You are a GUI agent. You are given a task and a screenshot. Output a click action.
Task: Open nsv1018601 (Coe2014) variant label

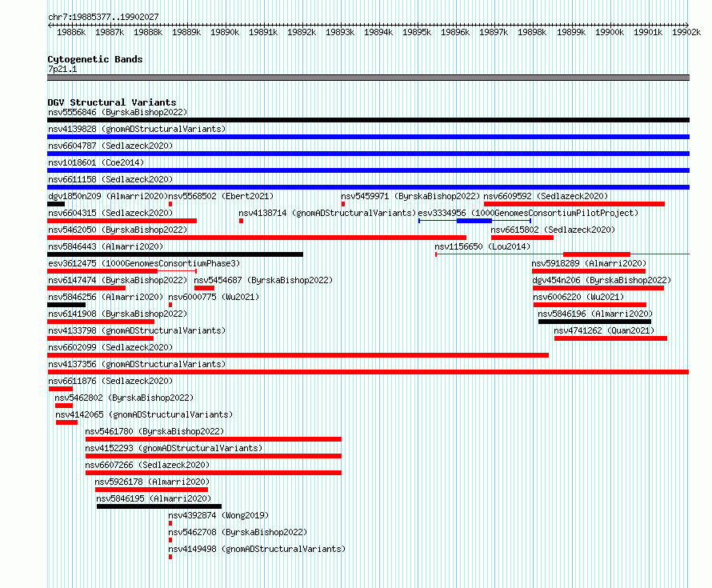[x=96, y=162]
